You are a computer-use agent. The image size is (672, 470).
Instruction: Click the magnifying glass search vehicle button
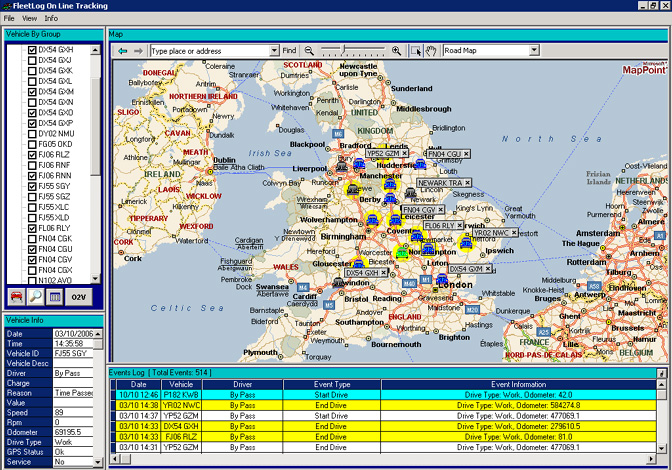pyautogui.click(x=36, y=297)
